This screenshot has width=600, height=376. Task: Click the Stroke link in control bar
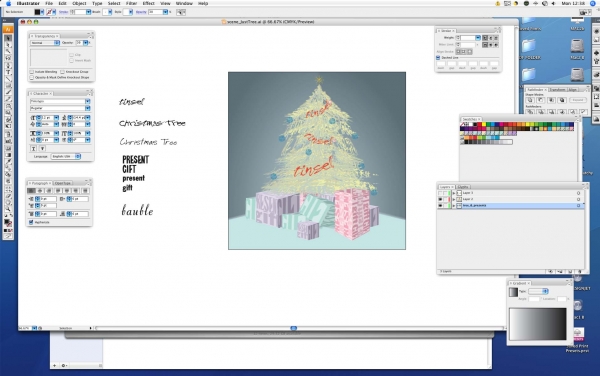tap(64, 12)
